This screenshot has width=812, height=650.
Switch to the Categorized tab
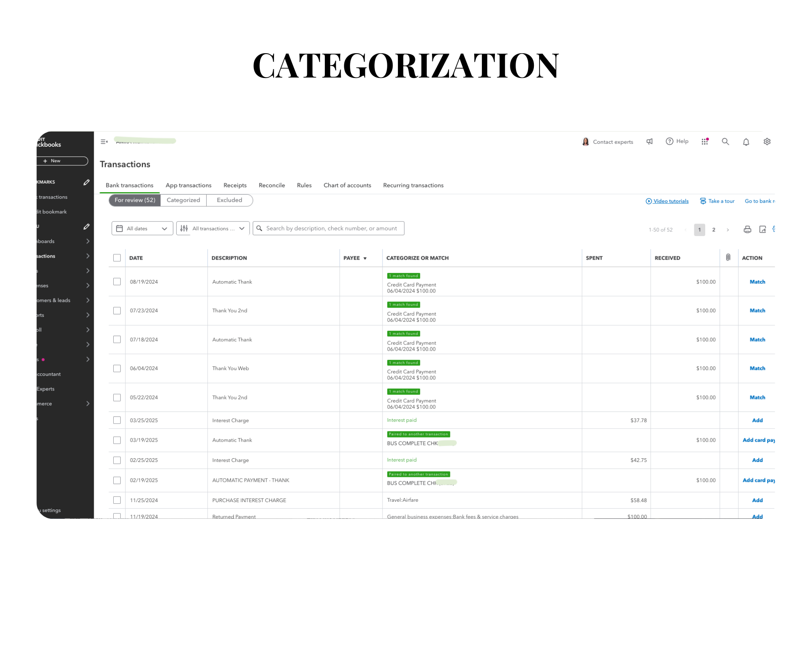pos(183,200)
